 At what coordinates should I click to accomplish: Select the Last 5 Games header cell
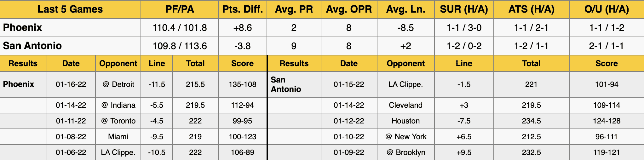click(x=70, y=9)
